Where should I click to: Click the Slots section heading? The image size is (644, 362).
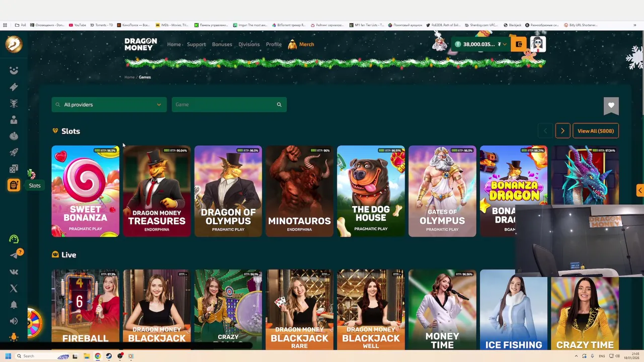coord(70,131)
